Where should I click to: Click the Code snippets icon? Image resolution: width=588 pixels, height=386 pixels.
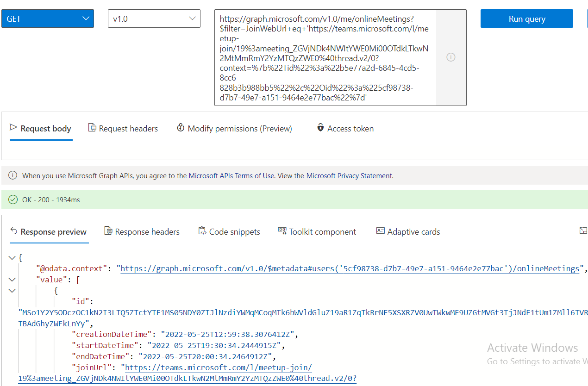[x=201, y=230]
